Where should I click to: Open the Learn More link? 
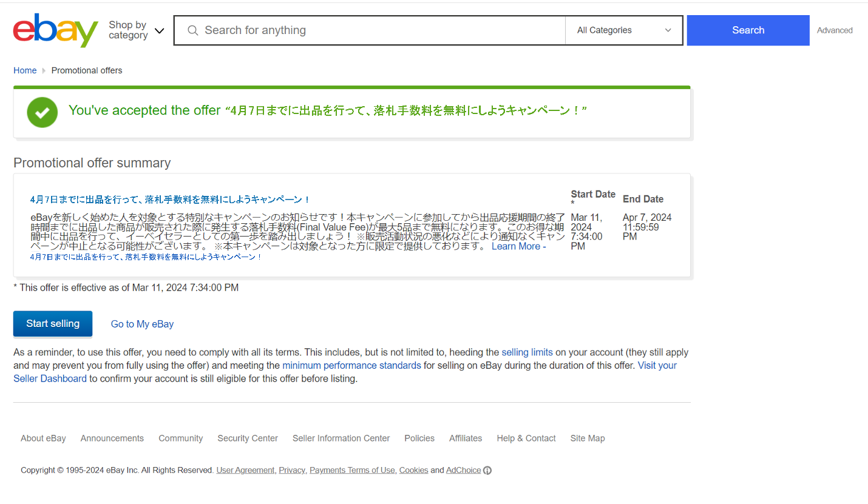518,246
